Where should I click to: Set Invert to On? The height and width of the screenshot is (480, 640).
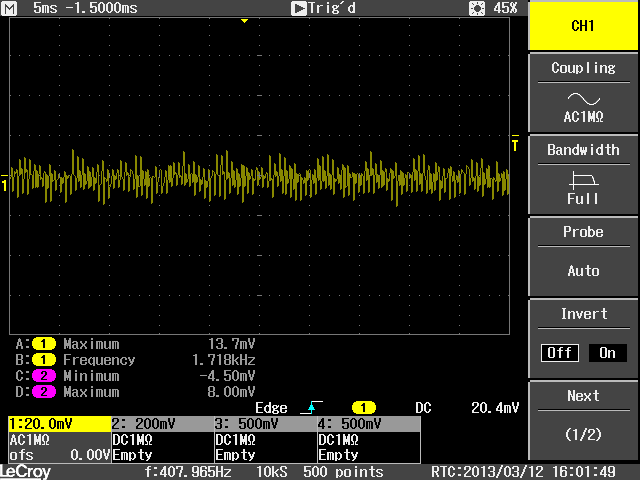click(607, 353)
